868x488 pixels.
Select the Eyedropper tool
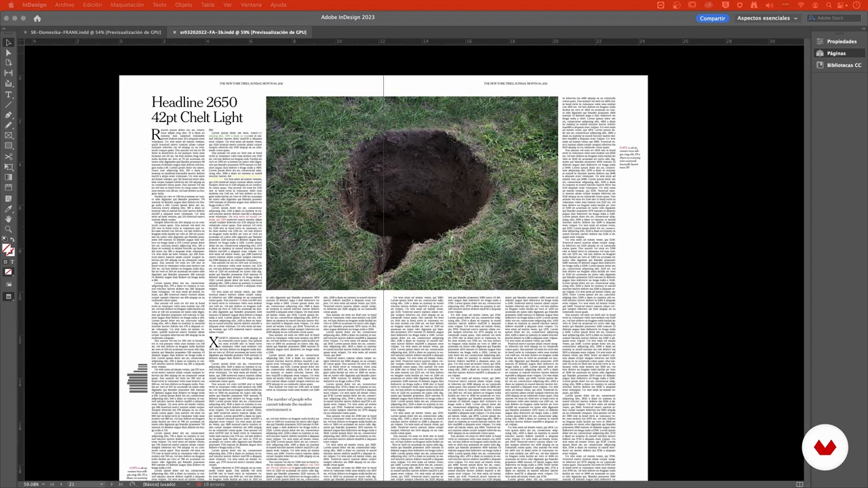(9, 208)
